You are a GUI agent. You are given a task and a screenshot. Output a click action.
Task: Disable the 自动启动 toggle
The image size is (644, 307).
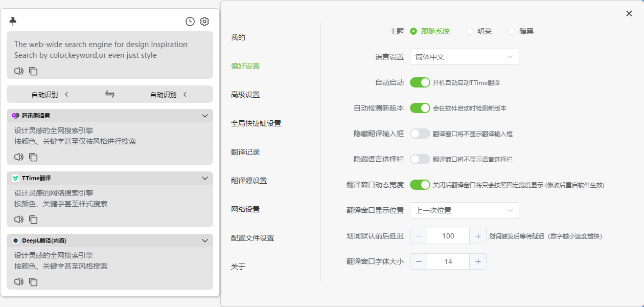click(420, 82)
